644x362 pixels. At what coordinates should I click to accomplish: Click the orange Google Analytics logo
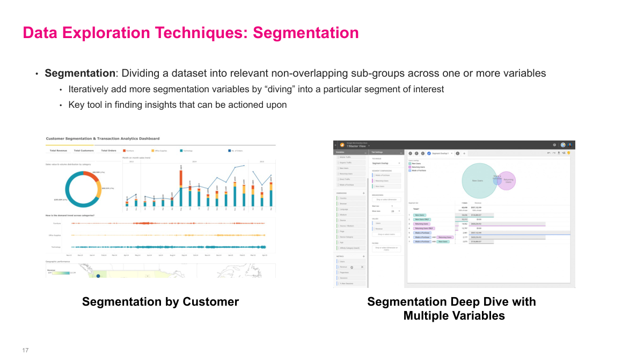(341, 145)
